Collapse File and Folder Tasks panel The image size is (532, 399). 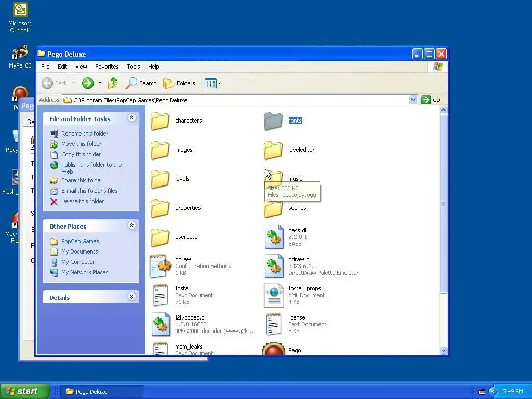[x=131, y=118]
